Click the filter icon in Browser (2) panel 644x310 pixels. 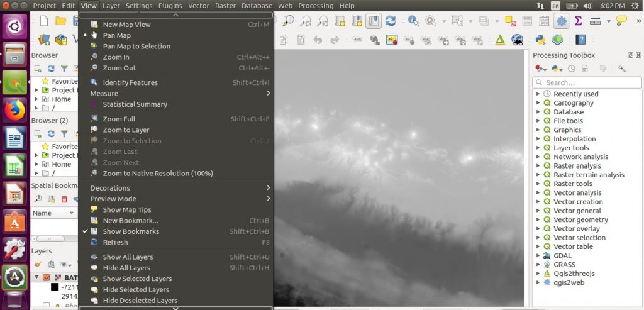65,133
